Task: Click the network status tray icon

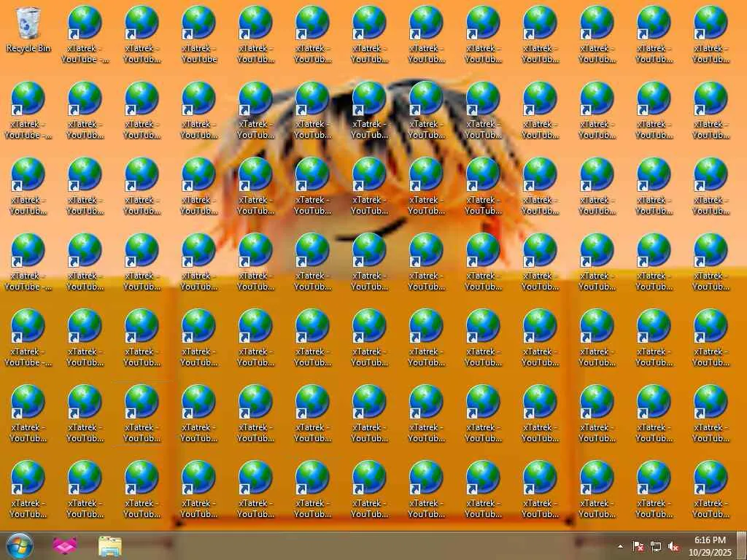Action: tap(656, 546)
